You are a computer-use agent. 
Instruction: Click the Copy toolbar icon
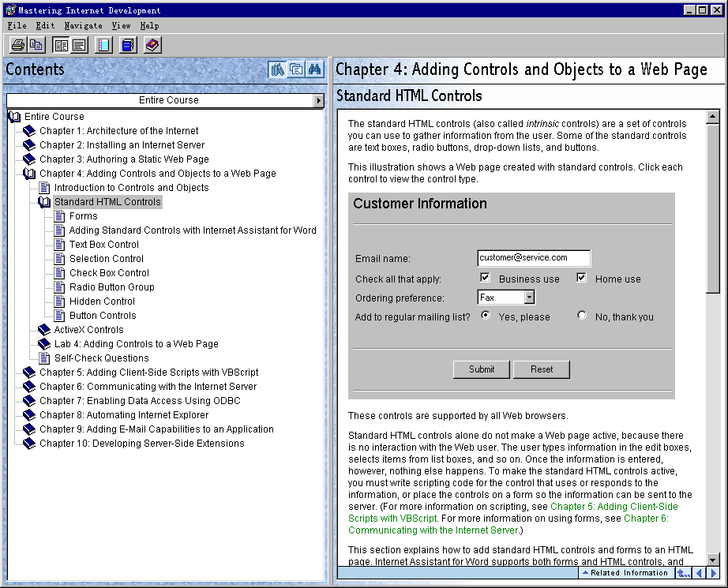pyautogui.click(x=36, y=45)
